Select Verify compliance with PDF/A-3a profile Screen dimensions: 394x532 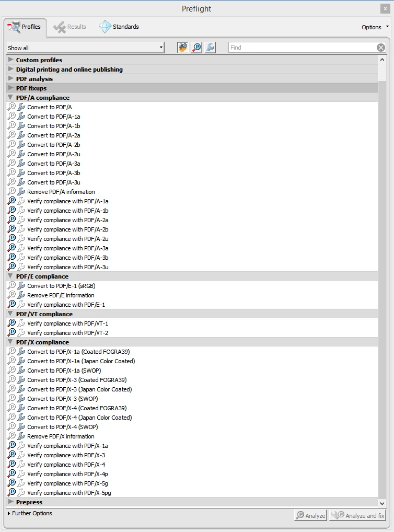click(x=68, y=248)
